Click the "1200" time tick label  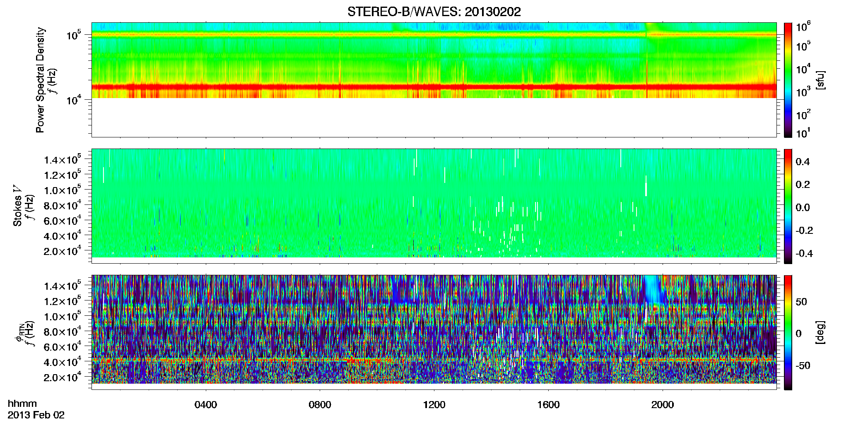[x=434, y=405]
